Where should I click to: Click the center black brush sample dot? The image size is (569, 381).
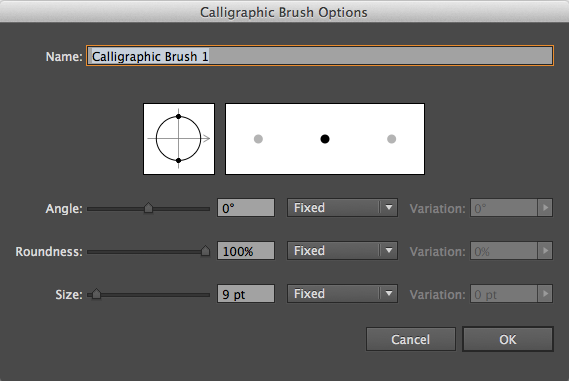[x=325, y=139]
